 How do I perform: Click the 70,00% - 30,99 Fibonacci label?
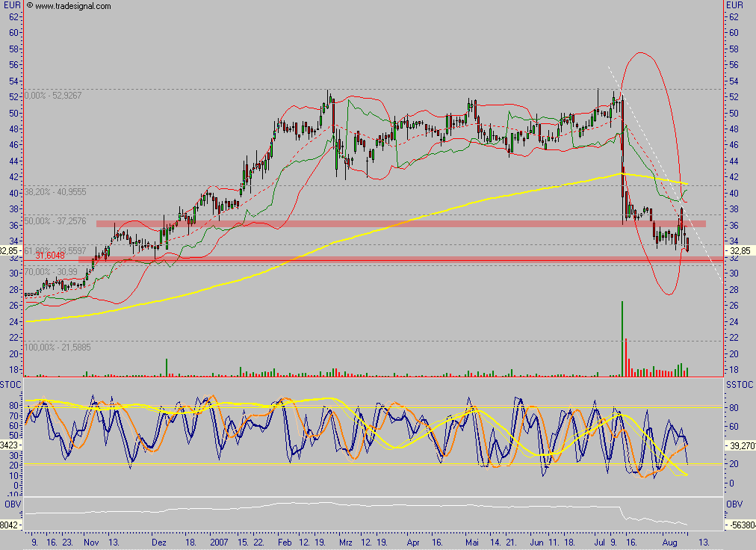coord(51,271)
